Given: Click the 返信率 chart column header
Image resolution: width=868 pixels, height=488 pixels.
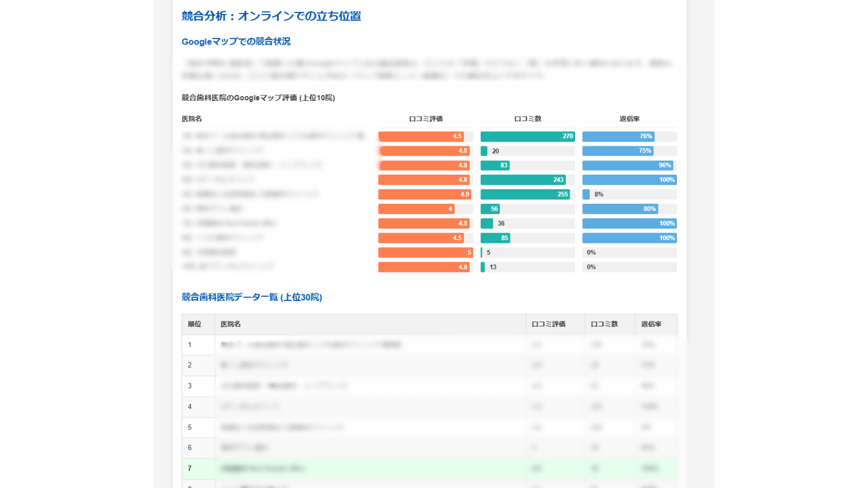Looking at the screenshot, I should coord(629,118).
